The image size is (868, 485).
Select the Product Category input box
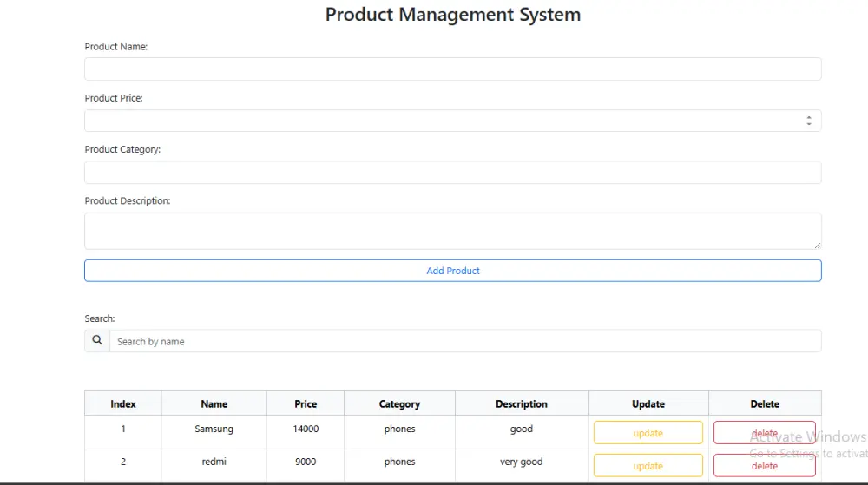(452, 173)
